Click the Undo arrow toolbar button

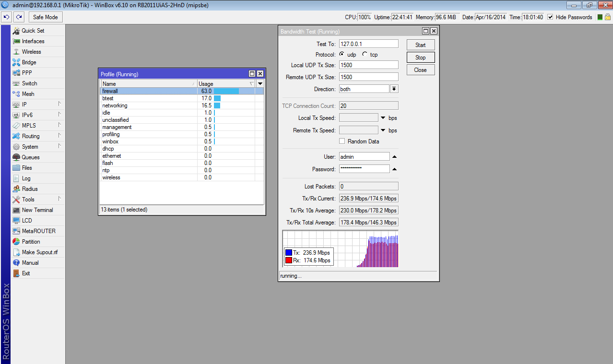6,17
